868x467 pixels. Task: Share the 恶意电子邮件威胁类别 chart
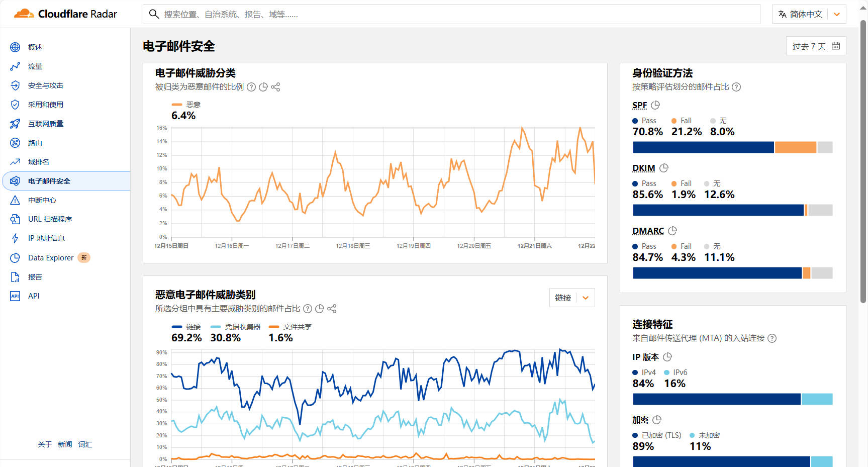click(332, 309)
